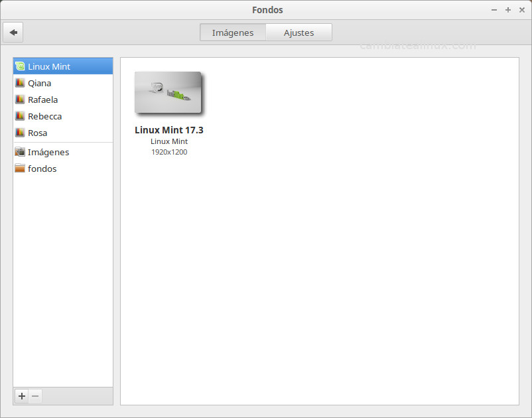The height and width of the screenshot is (418, 532).
Task: Select Linux Mint in the sidebar list
Action: (x=63, y=66)
